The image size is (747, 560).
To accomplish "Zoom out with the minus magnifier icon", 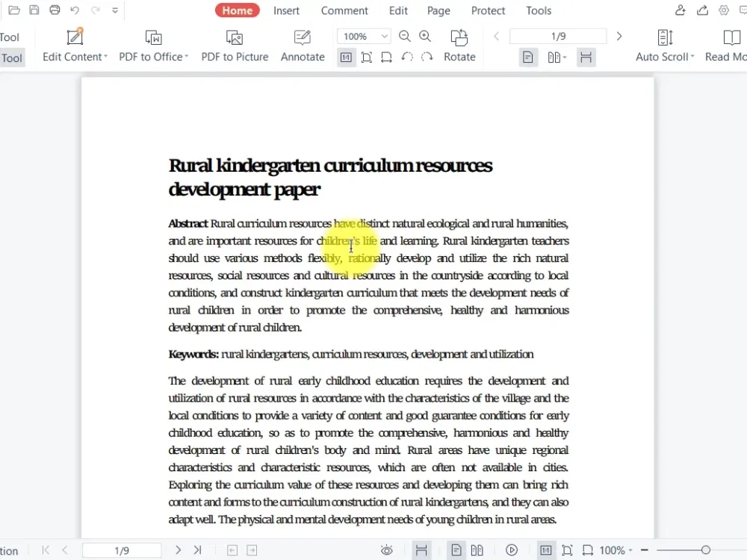I will pos(404,36).
